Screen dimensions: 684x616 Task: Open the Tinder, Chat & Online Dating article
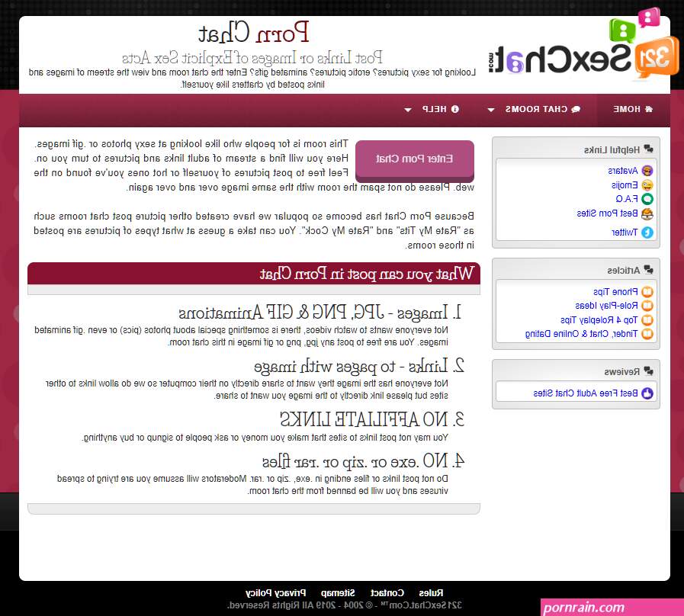[x=582, y=334]
